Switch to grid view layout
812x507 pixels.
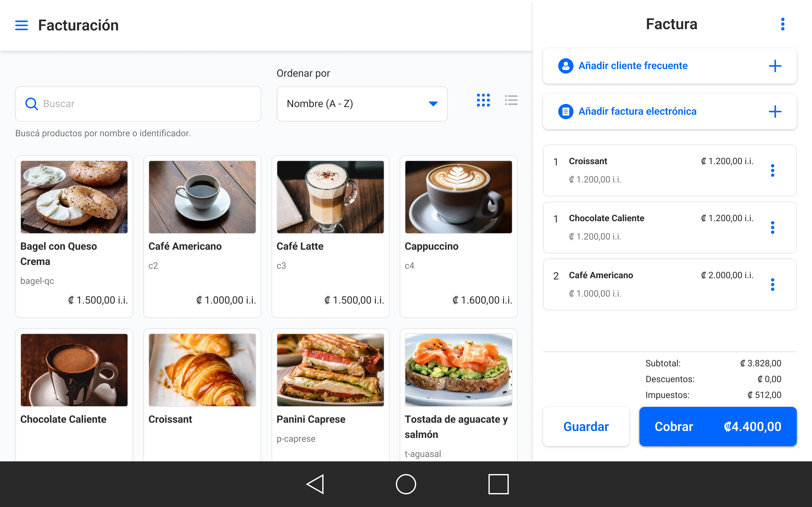[x=483, y=100]
